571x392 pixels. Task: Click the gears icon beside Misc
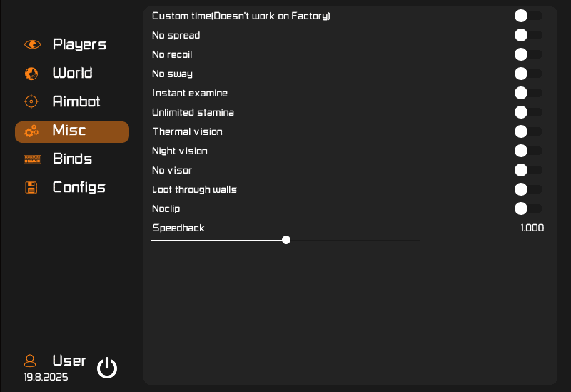pos(31,131)
